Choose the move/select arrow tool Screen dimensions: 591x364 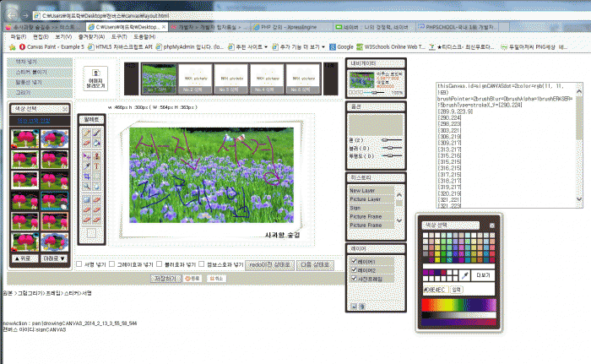(x=87, y=155)
